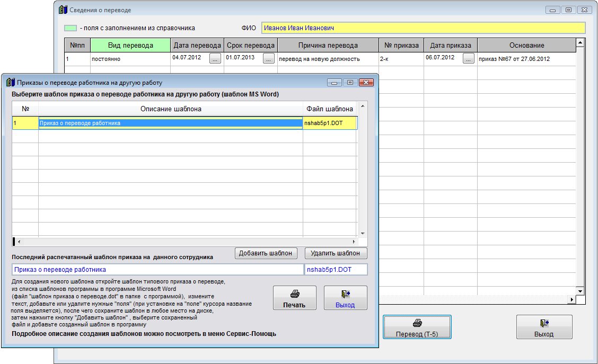Click the last printed template file field nshab5p1.DOT
598x364 pixels.
(x=336, y=270)
